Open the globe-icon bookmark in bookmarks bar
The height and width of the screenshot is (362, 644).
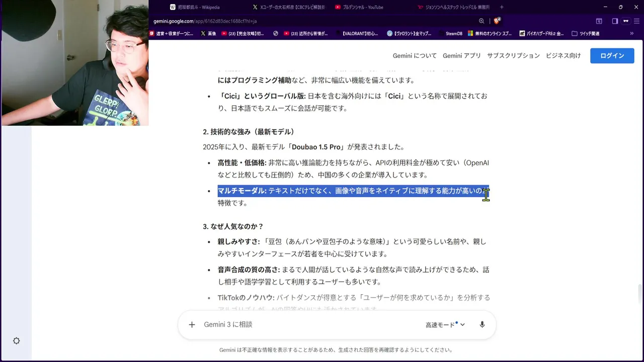tap(276, 34)
